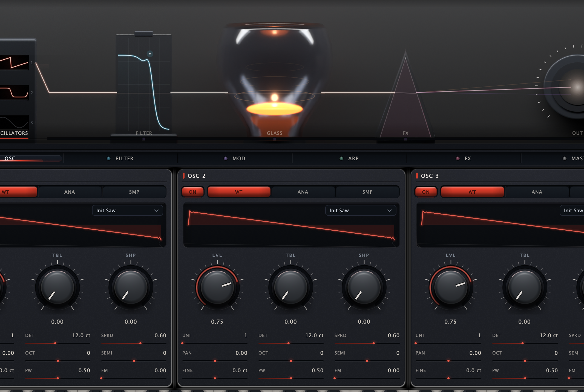Click the OSC 2 TBL knob

[x=291, y=288]
